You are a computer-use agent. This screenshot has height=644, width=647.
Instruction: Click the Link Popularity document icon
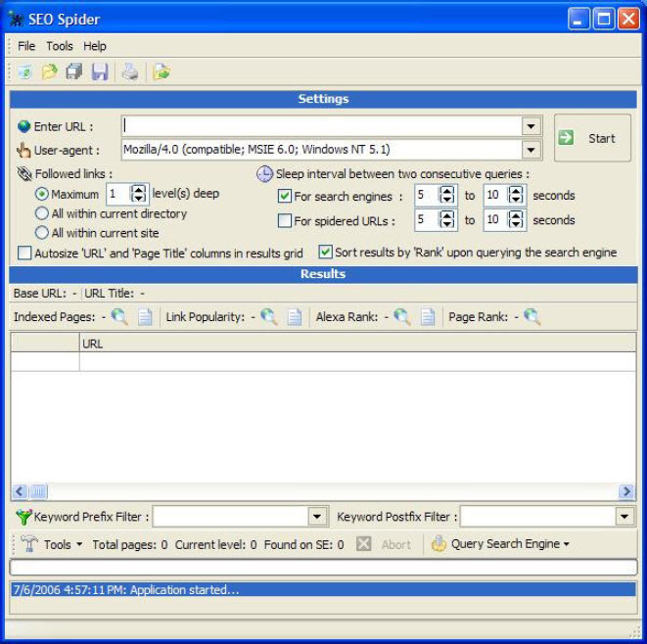click(x=295, y=317)
